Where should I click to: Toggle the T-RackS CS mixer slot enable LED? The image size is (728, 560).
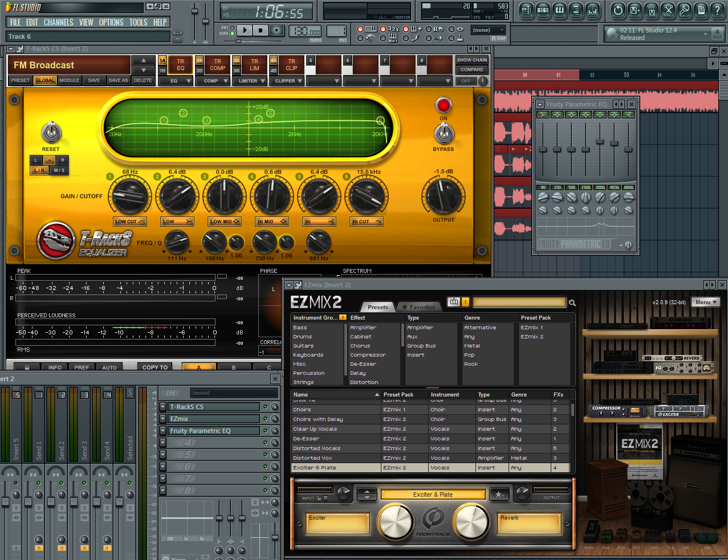tap(265, 407)
